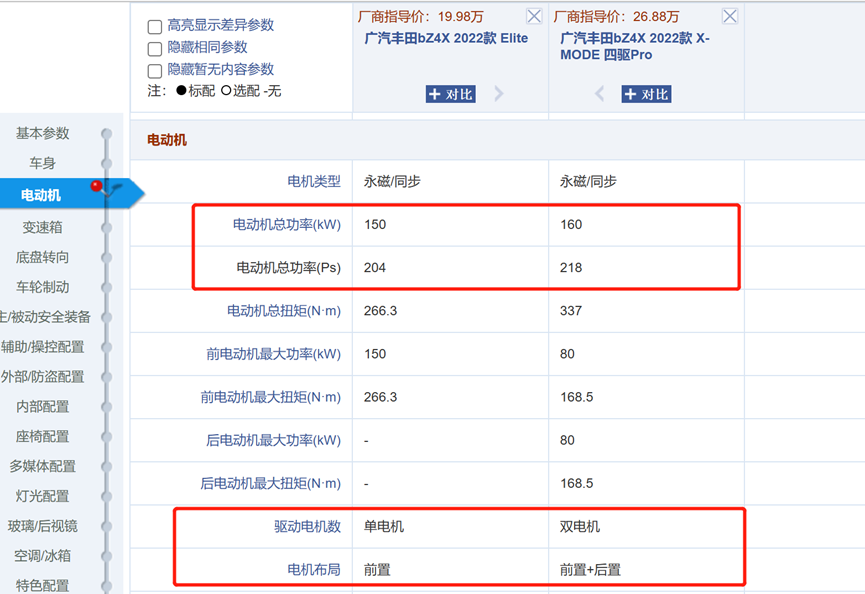Select 双电机 cell value

click(580, 526)
